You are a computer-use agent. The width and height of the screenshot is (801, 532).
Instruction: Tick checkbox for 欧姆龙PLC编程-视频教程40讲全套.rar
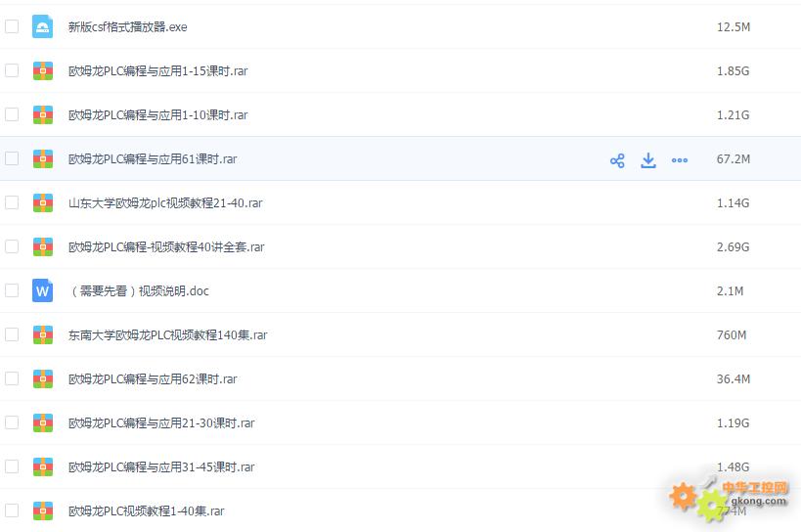click(x=12, y=246)
